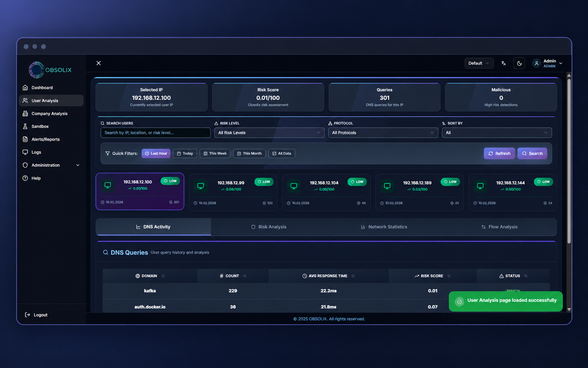Select the Today quick filter
The height and width of the screenshot is (368, 588).
[185, 153]
